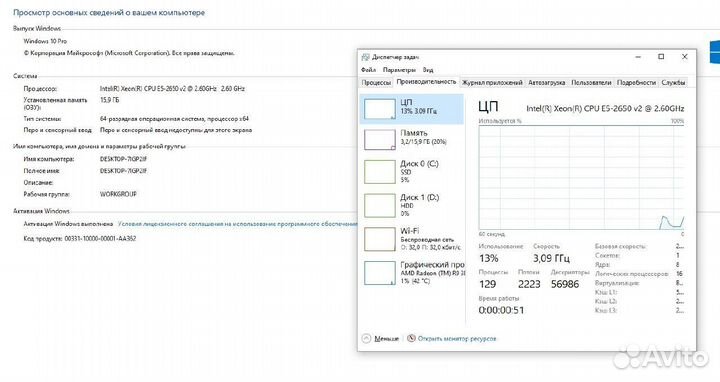This screenshot has width=720, height=382.
Task: Switch to the Процессы tab
Action: tap(376, 83)
